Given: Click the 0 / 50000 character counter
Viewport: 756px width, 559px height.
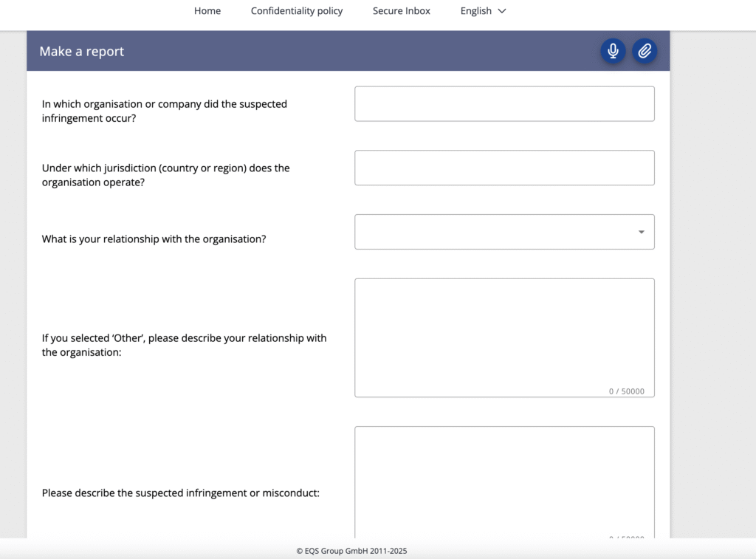Looking at the screenshot, I should [625, 391].
